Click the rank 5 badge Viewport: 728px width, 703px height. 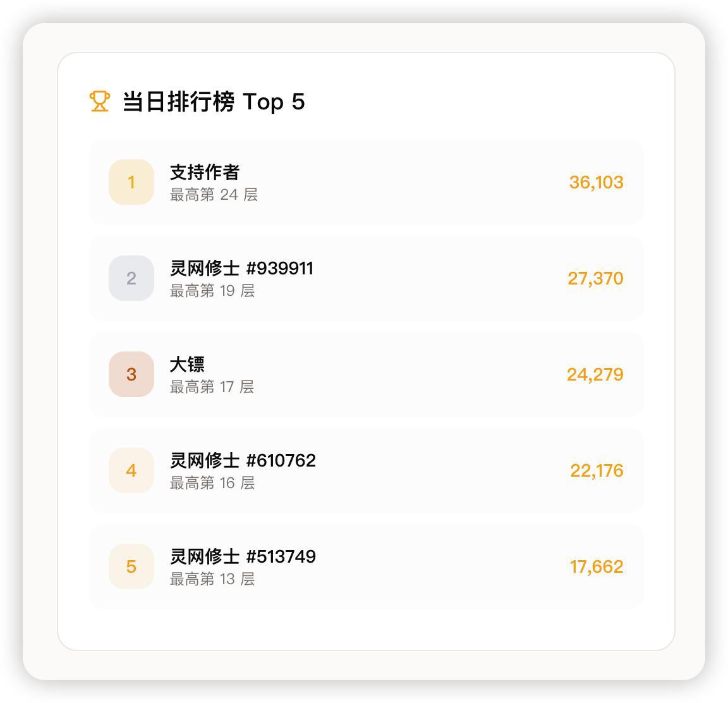(x=131, y=566)
